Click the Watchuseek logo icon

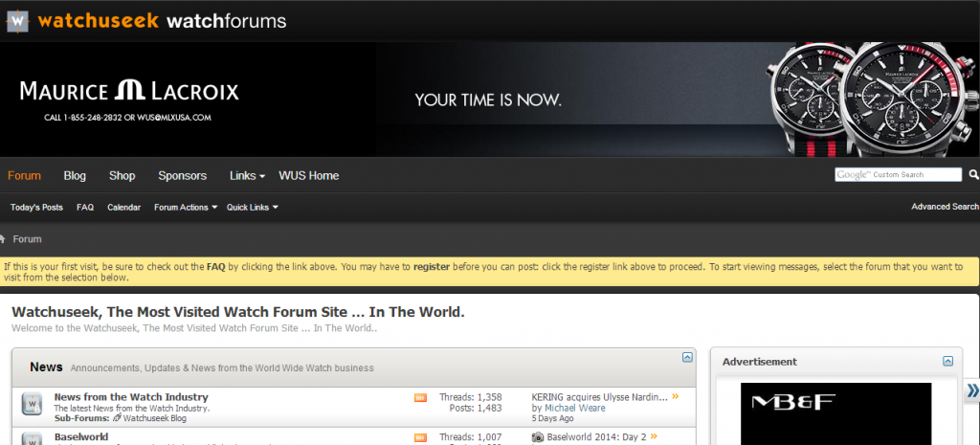coord(17,21)
